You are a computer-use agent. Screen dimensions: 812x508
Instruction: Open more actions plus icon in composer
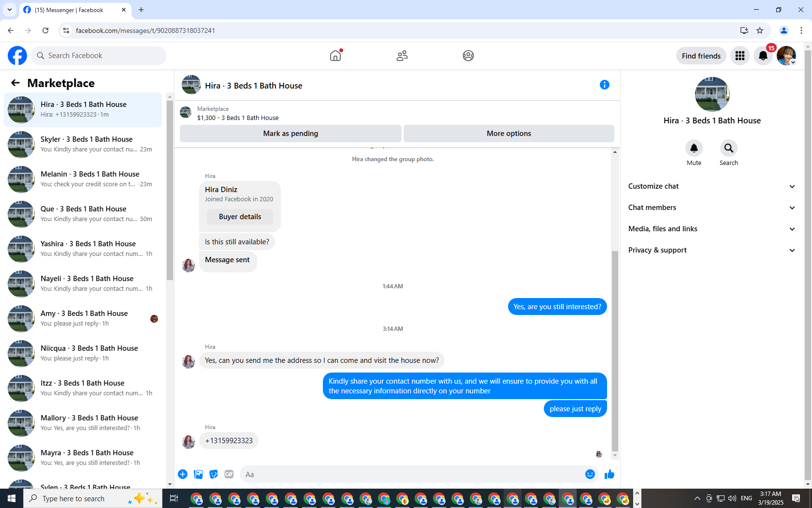click(x=183, y=474)
